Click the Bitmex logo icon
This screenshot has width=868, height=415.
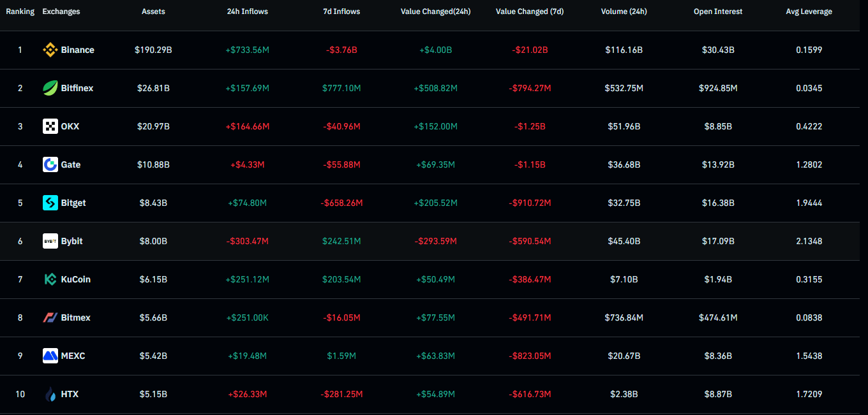(50, 317)
